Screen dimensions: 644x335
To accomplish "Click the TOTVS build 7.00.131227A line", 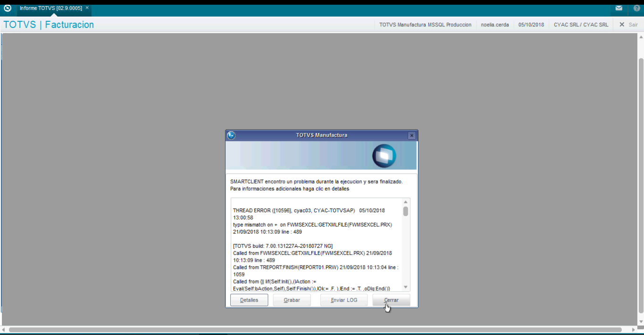I will click(283, 246).
